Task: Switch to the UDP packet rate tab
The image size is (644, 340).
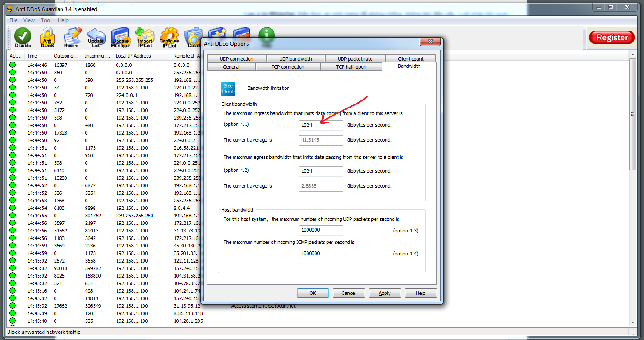Action: coord(355,59)
